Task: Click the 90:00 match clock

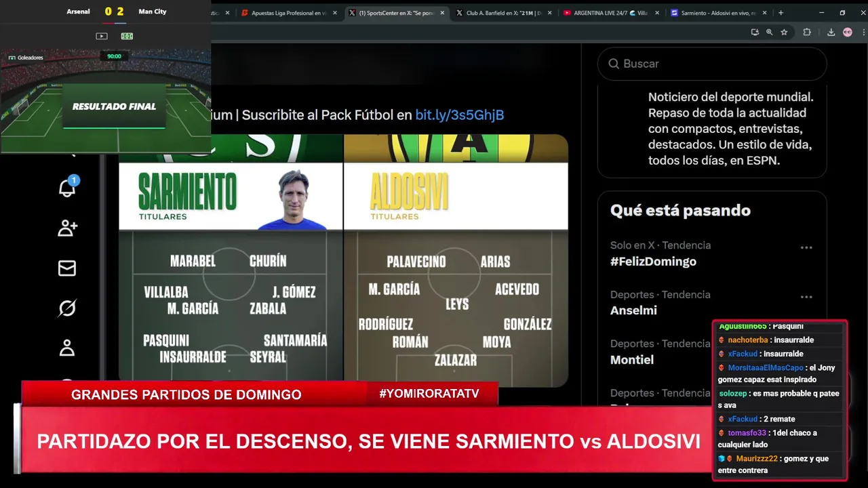Action: pyautogui.click(x=114, y=56)
